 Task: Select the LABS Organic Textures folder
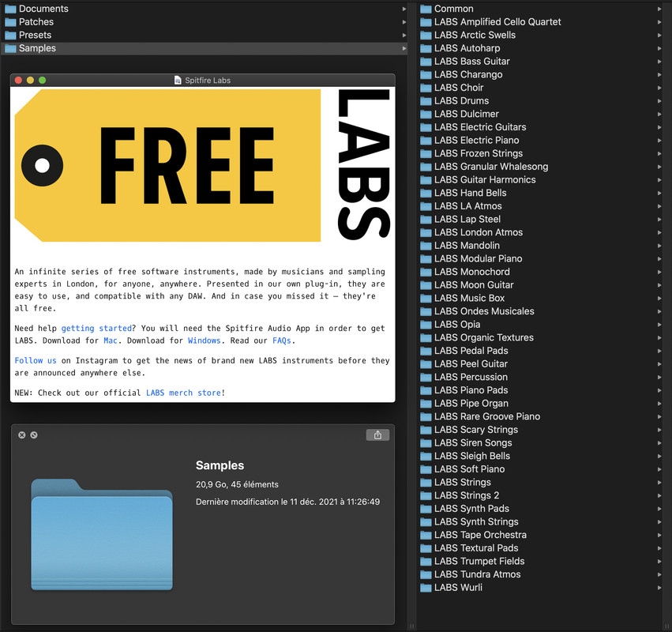click(541, 338)
